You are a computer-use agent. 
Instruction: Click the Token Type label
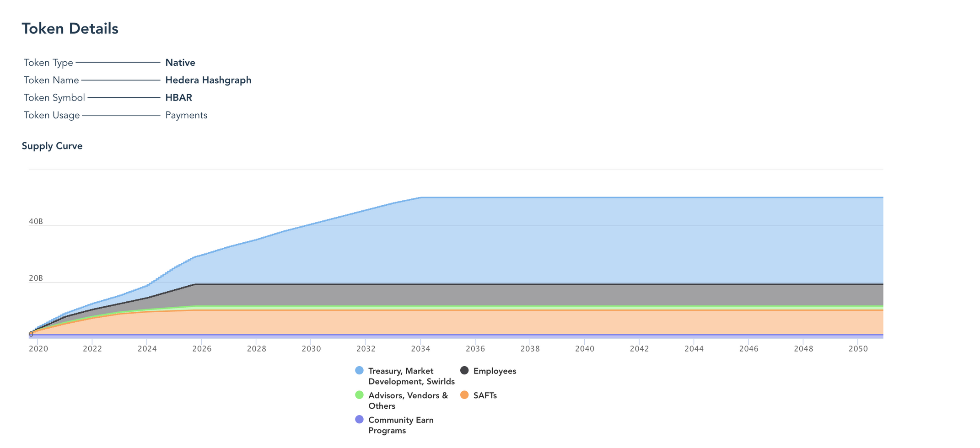pyautogui.click(x=48, y=63)
